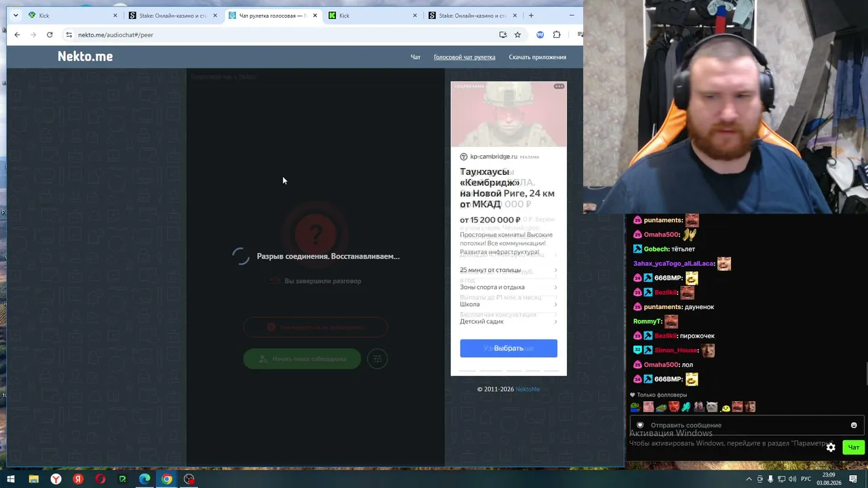
Task: Click the ad headline Таунхаусы «Кембридж»
Action: 507,188
